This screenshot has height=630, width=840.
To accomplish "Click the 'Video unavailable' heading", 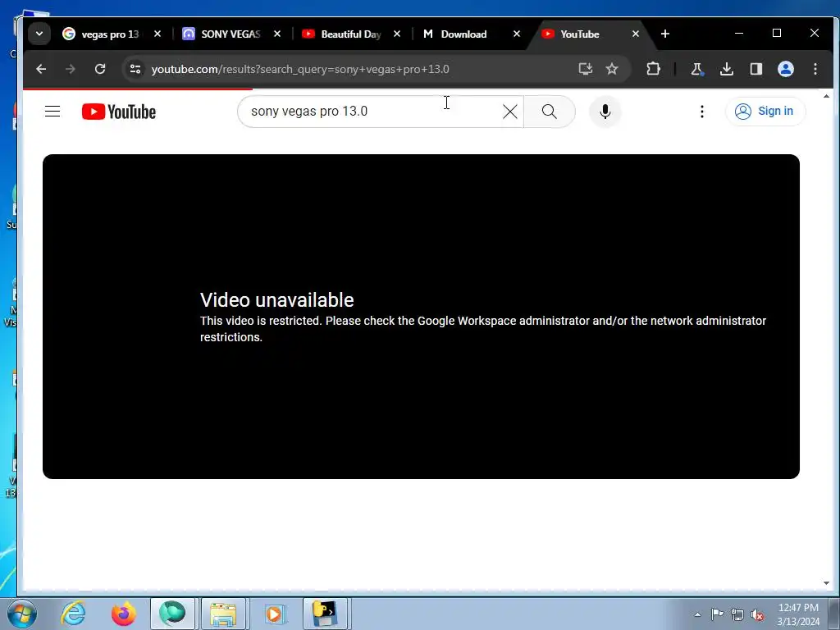I will pyautogui.click(x=277, y=300).
